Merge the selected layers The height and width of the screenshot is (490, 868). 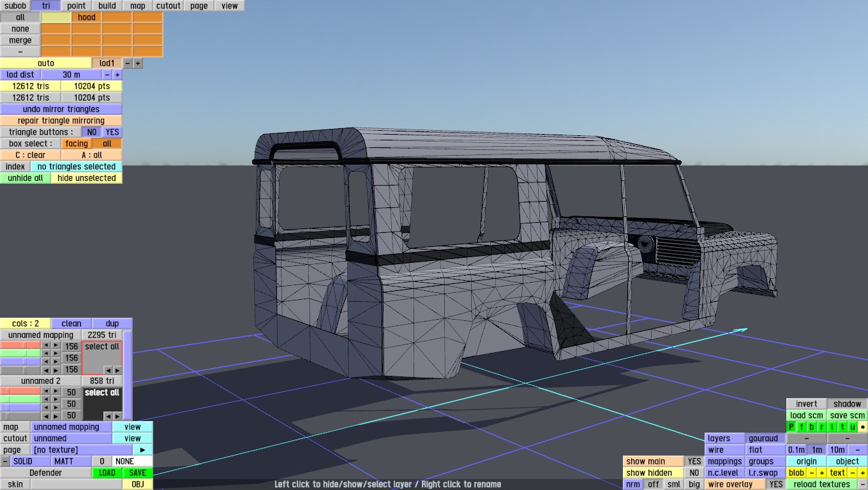pos(20,40)
